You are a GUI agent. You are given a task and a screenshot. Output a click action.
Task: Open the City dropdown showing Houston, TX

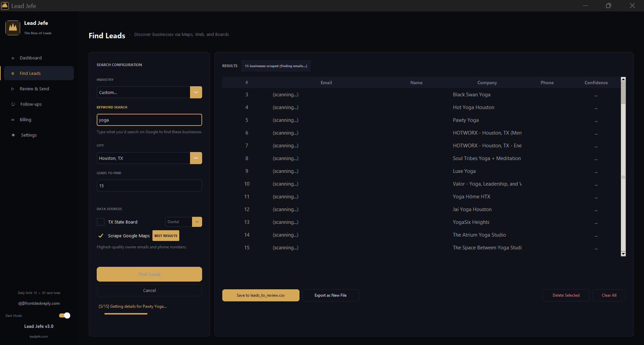pos(196,158)
